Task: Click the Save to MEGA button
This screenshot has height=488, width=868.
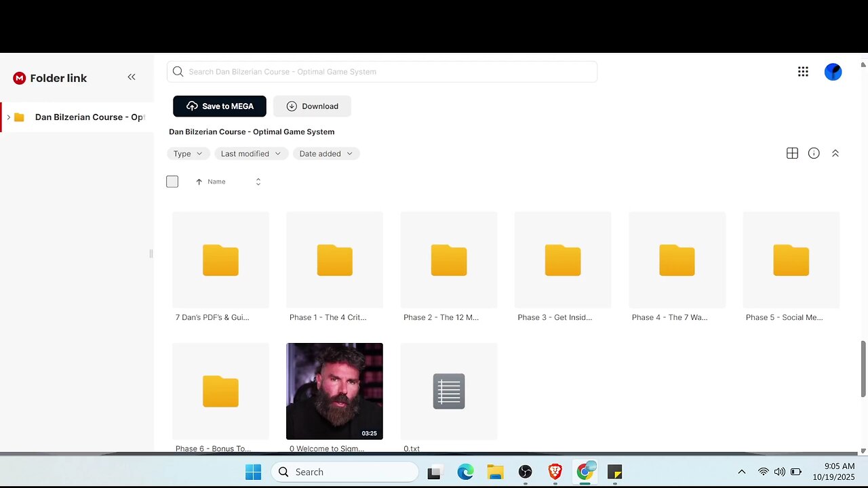Action: pyautogui.click(x=220, y=106)
